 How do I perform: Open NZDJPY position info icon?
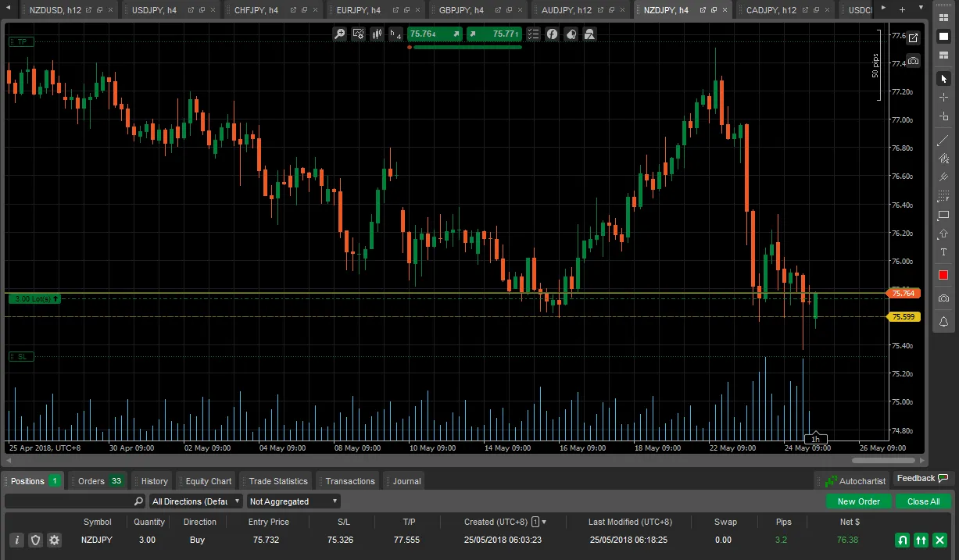coord(16,540)
